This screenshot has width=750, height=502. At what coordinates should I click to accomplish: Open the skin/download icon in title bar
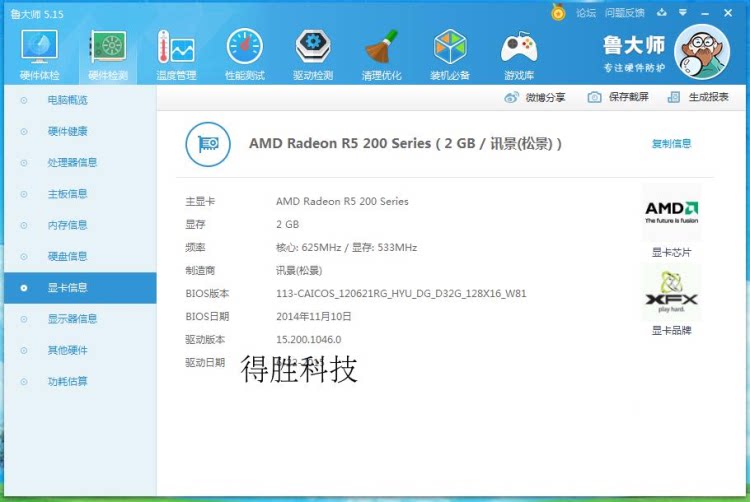(662, 13)
